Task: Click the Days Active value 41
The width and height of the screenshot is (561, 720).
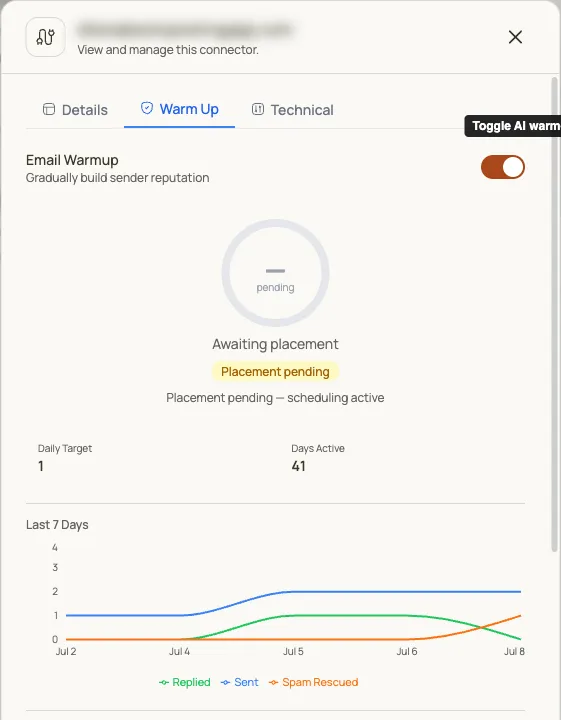Action: click(298, 467)
